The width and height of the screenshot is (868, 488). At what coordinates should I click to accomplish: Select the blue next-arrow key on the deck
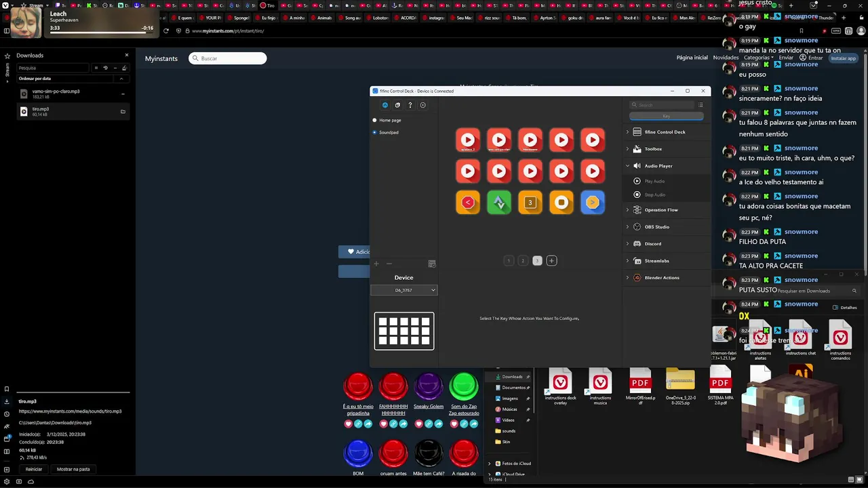593,202
